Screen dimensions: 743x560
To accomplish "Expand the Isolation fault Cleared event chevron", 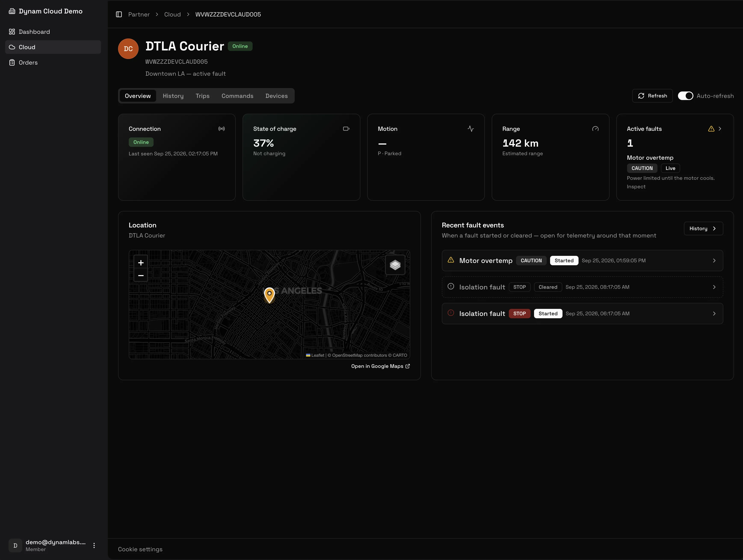I will pyautogui.click(x=714, y=287).
